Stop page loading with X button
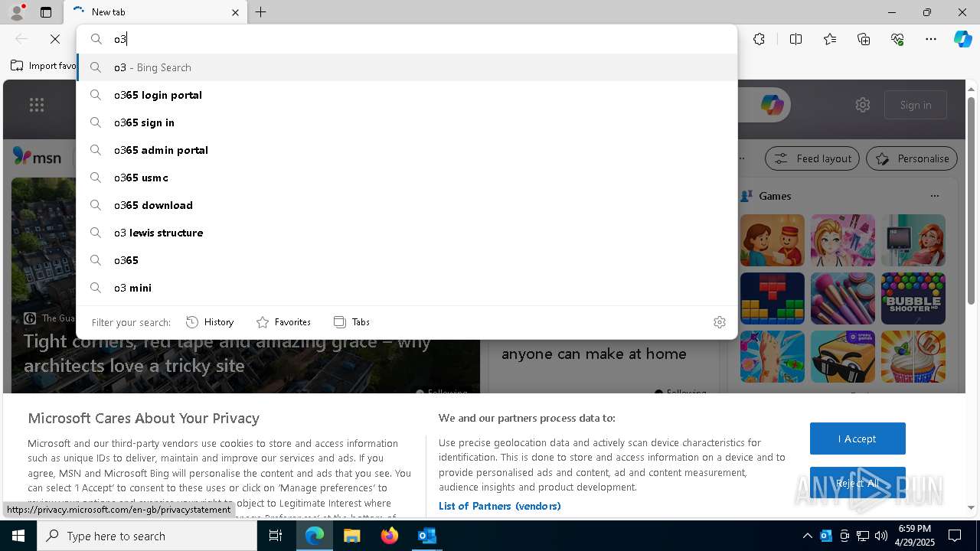The width and height of the screenshot is (980, 551). tap(55, 39)
